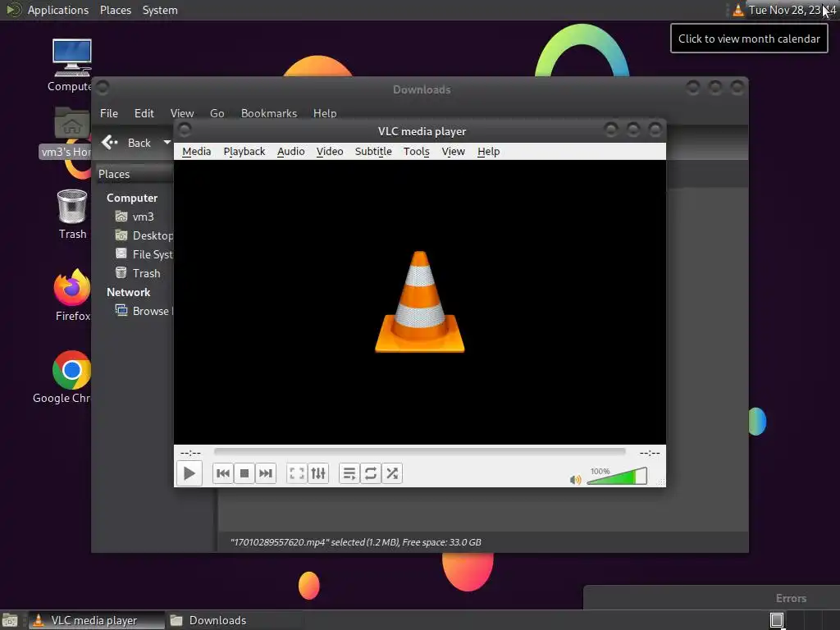Open the Help menu in VLC
840x630 pixels.
tap(489, 152)
